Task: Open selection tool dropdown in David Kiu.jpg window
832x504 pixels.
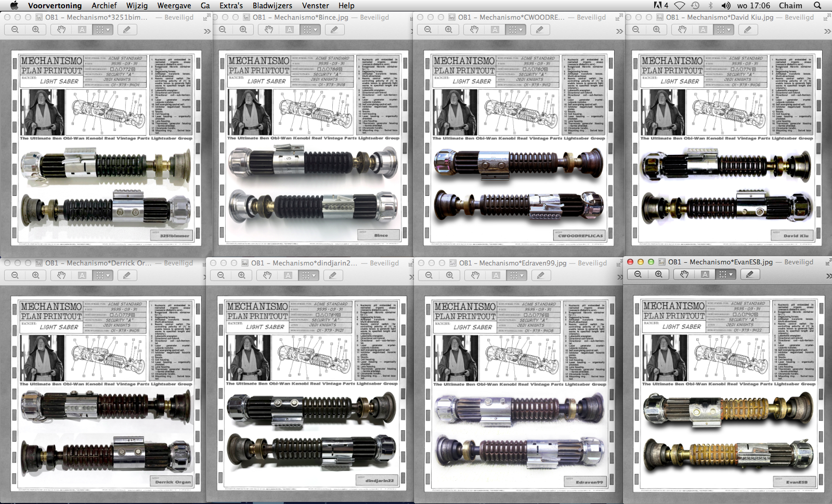Action: pyautogui.click(x=723, y=30)
